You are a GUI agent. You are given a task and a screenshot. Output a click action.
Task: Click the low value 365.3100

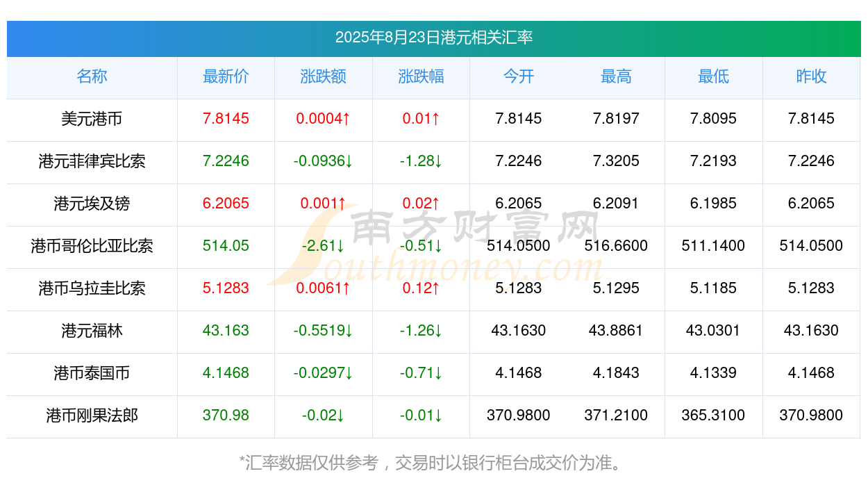714,416
